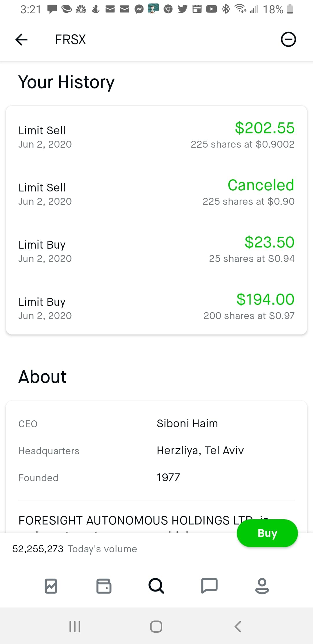Tap the Headquarters Herzliya, Tel Aviv row
This screenshot has width=313, height=644.
156,451
